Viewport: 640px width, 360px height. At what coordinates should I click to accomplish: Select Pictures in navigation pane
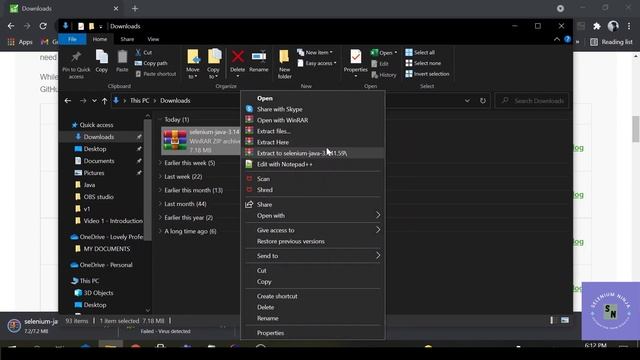point(94,173)
